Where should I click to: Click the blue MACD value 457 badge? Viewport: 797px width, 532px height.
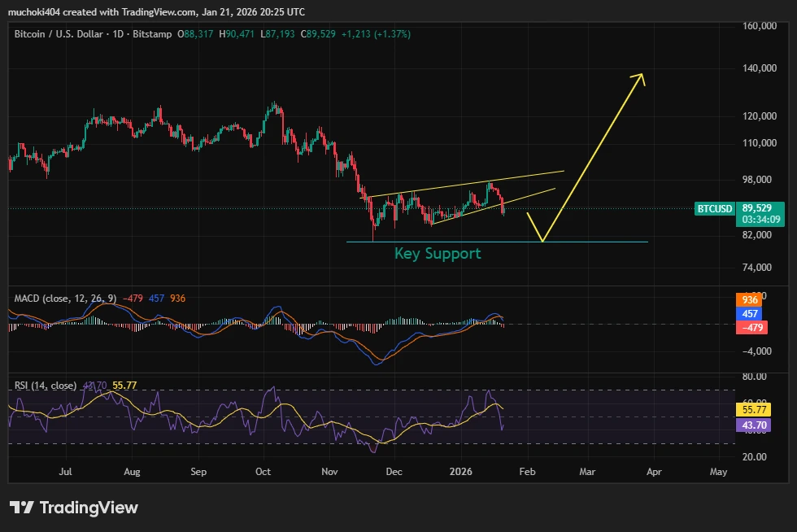coord(750,314)
